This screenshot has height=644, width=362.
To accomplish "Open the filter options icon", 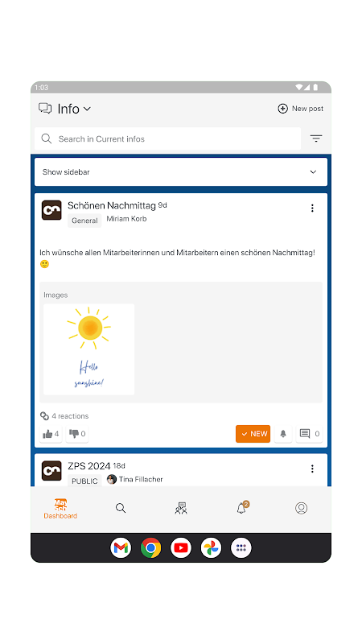I will coord(315,138).
